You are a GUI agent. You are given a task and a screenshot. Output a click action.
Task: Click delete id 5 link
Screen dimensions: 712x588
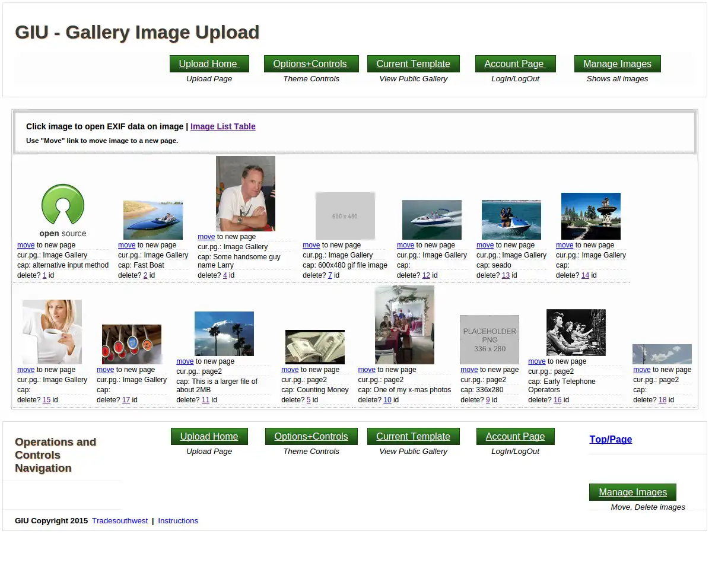pos(309,400)
